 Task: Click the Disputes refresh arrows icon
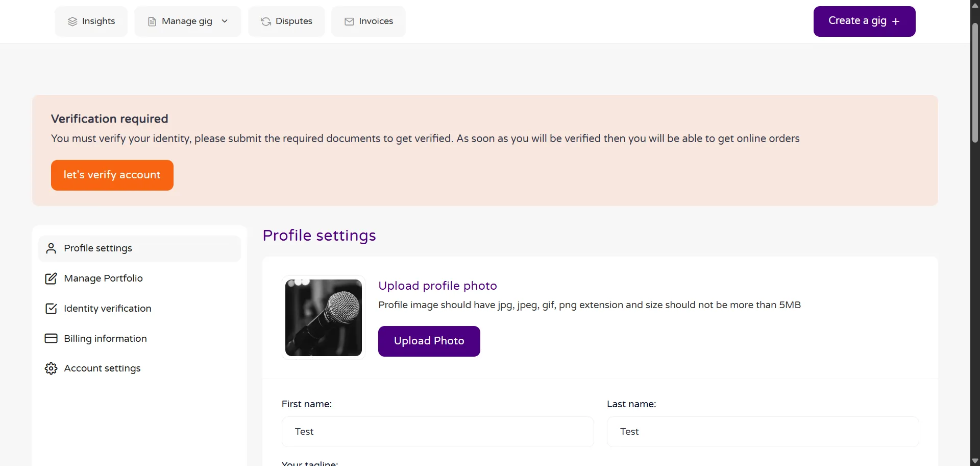[266, 21]
